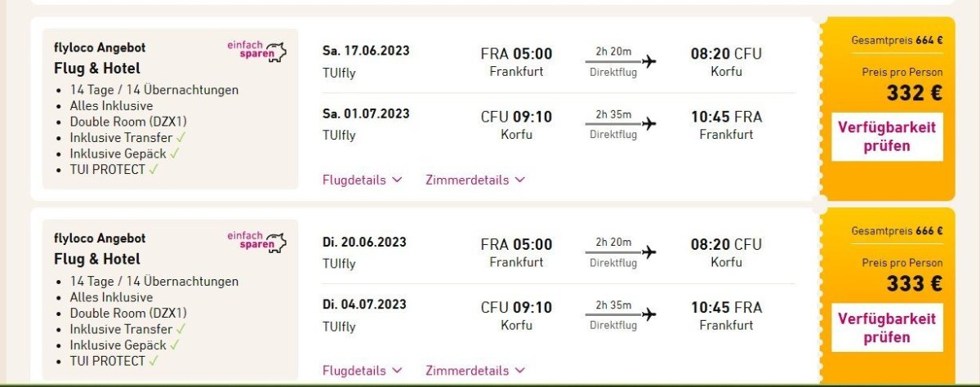Click the airplane icon for the 17.06.2023 flight

click(x=649, y=61)
